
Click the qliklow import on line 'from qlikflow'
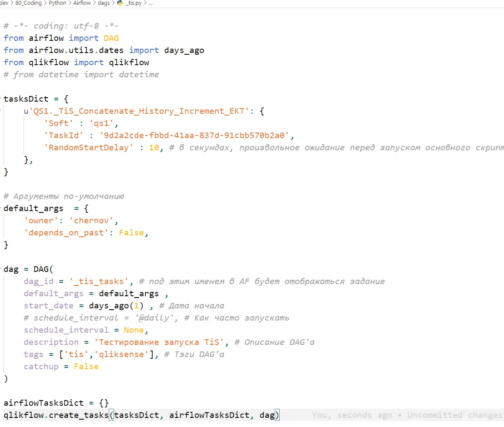[x=129, y=62]
